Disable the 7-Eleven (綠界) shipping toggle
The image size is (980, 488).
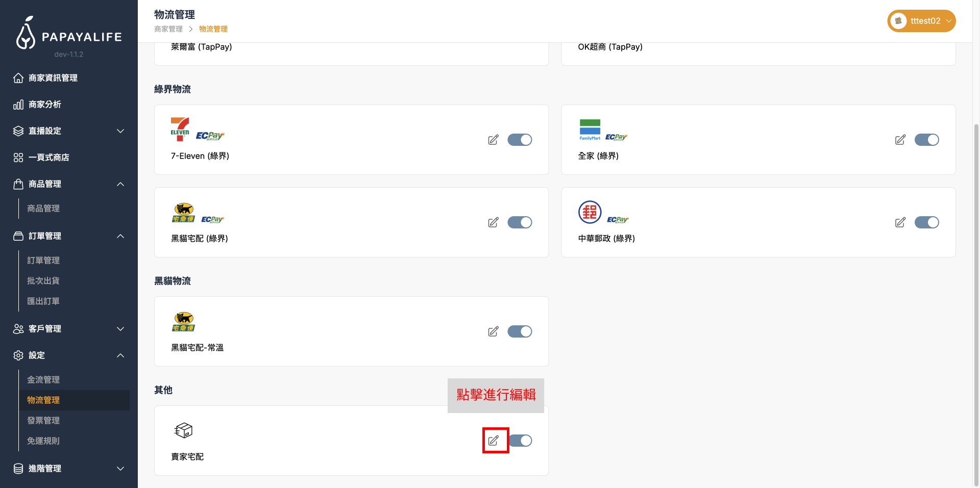click(x=520, y=139)
